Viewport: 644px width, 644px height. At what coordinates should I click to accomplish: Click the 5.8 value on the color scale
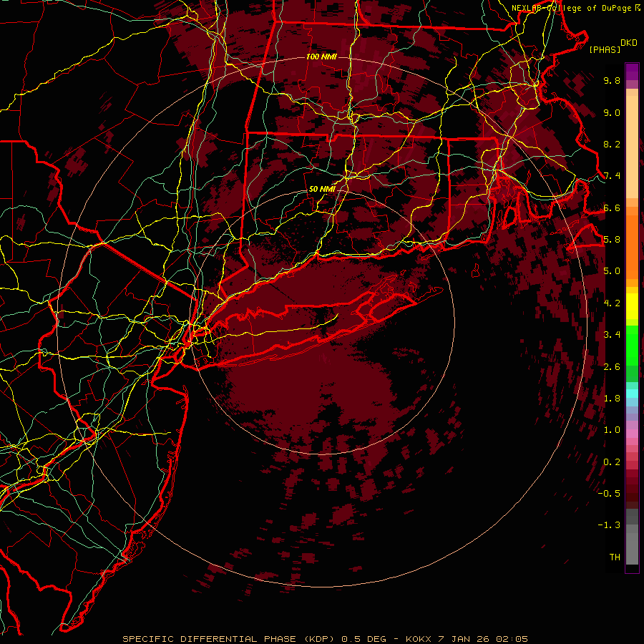612,240
